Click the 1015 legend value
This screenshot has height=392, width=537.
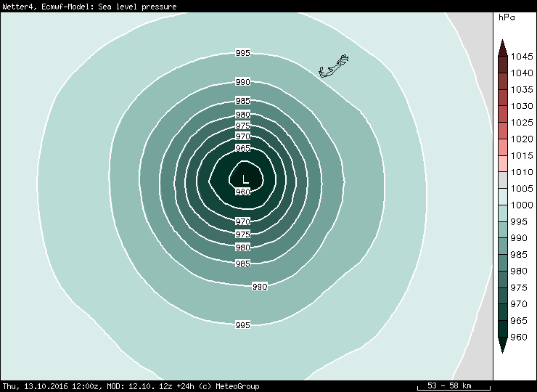click(x=522, y=155)
